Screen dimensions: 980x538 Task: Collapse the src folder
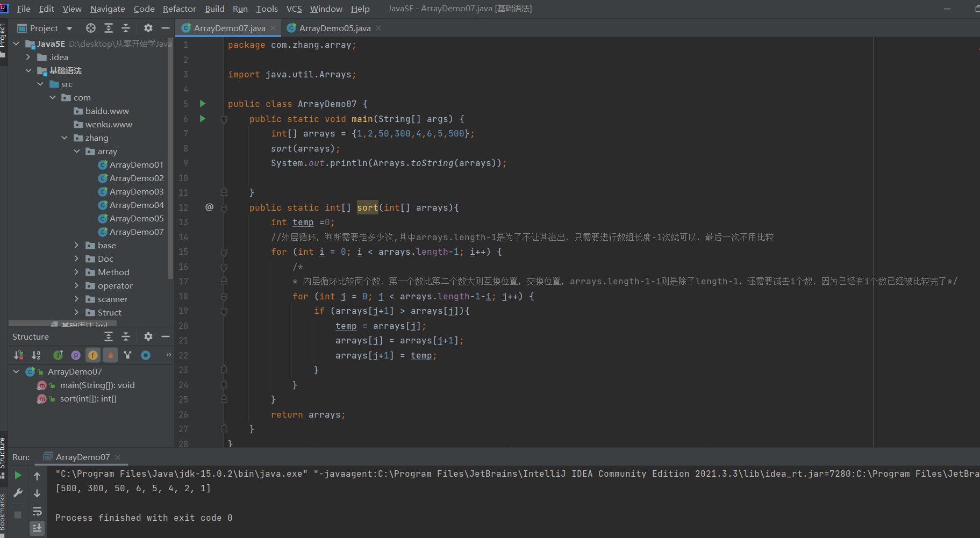pos(40,84)
